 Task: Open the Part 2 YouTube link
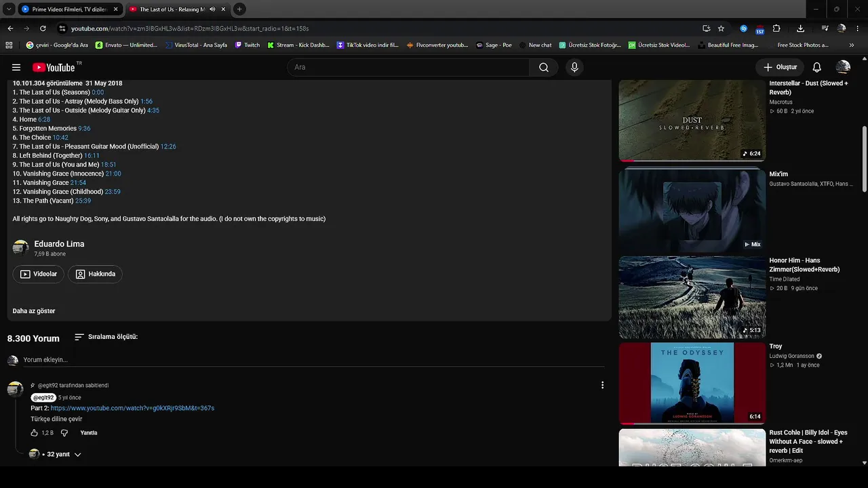[132, 408]
